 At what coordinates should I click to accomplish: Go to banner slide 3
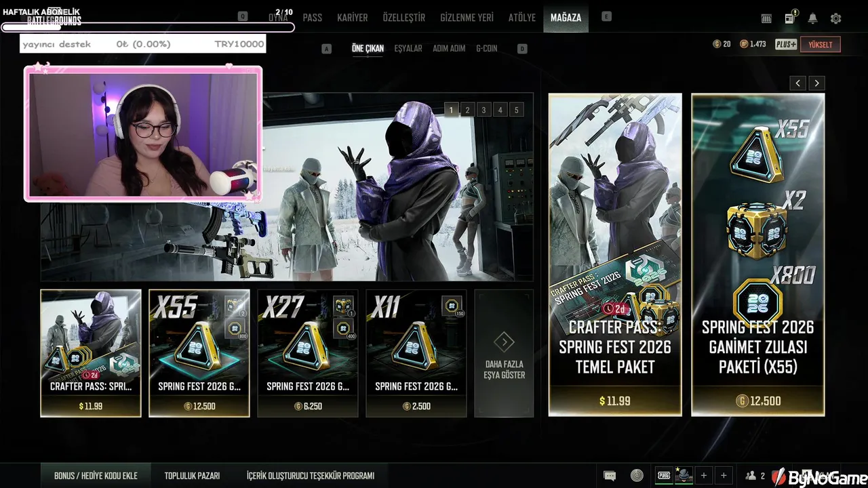pos(484,110)
